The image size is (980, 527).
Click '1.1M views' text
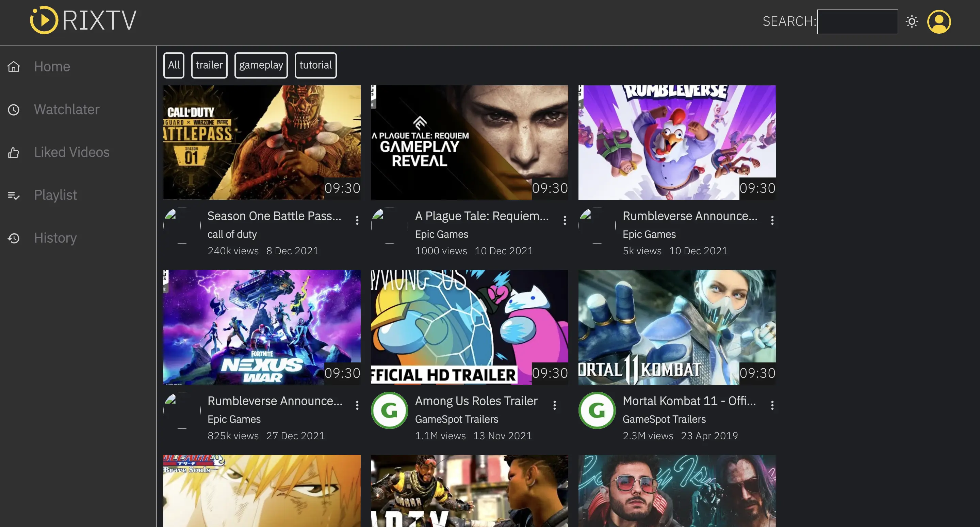440,436
